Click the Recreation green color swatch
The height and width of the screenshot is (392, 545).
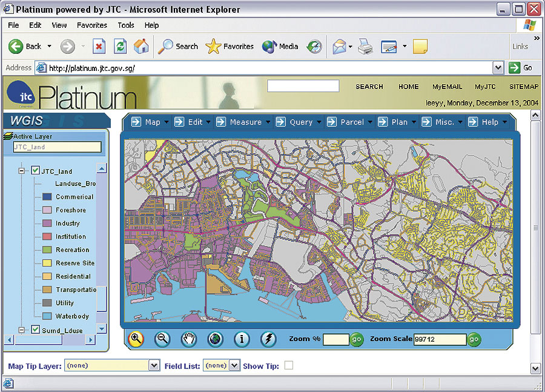coord(47,250)
